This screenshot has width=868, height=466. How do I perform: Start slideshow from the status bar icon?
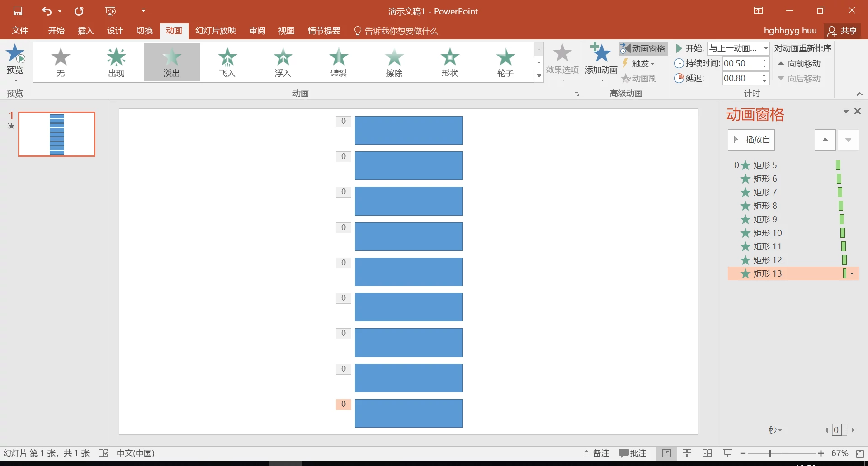[x=727, y=453]
